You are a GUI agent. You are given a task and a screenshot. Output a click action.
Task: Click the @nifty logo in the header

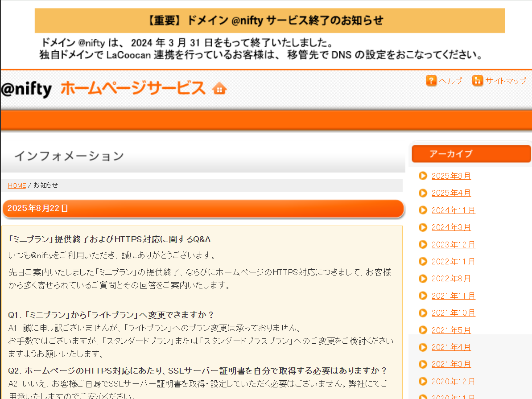27,89
